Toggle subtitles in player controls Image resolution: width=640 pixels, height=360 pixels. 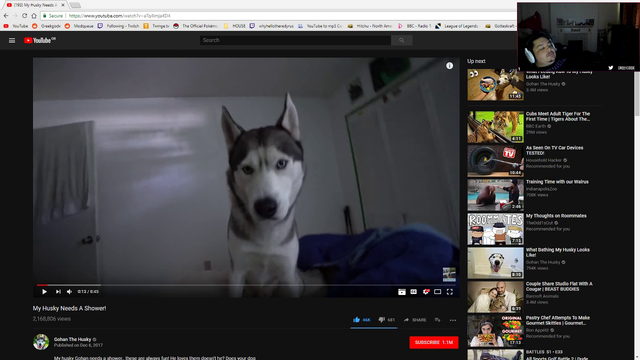413,291
